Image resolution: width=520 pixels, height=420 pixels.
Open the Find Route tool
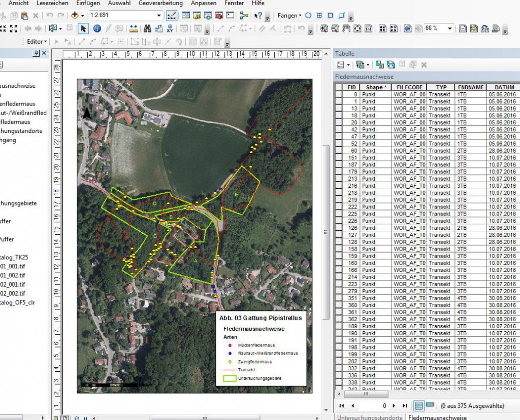pyautogui.click(x=159, y=29)
